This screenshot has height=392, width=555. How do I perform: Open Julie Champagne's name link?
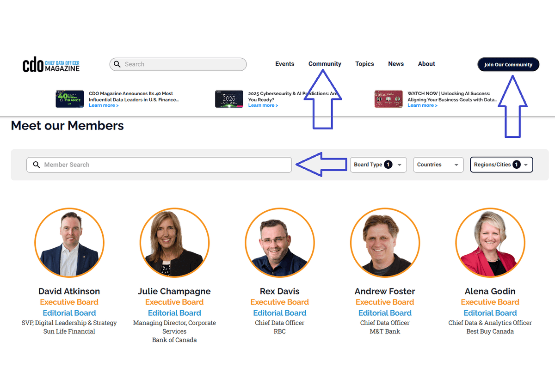click(174, 291)
